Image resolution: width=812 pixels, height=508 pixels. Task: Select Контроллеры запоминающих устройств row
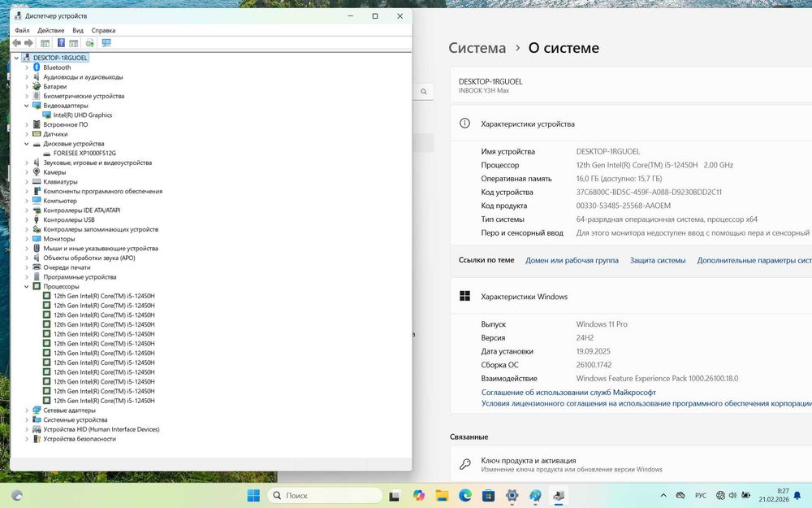coord(101,229)
